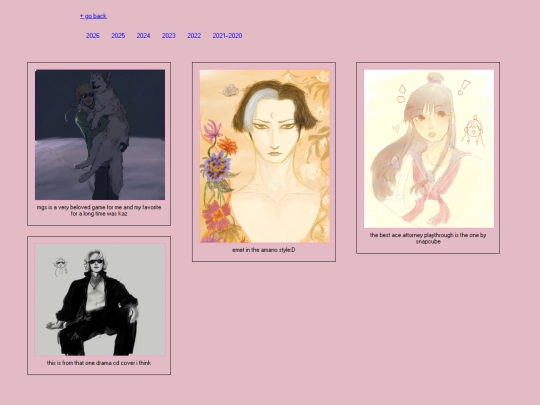Click the 'this is from that one drama cd cover' caption
Viewport: 540px width, 405px height.
click(99, 363)
